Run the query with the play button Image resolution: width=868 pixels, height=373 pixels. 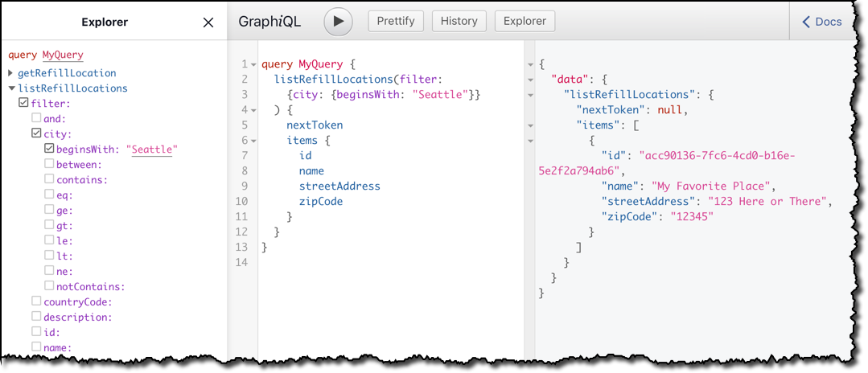pos(338,22)
